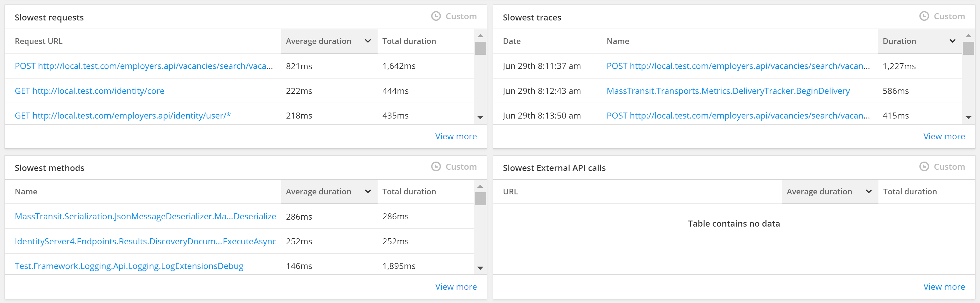Open Custom timeframe in Slowest traces panel
980x303 pixels.
[949, 16]
